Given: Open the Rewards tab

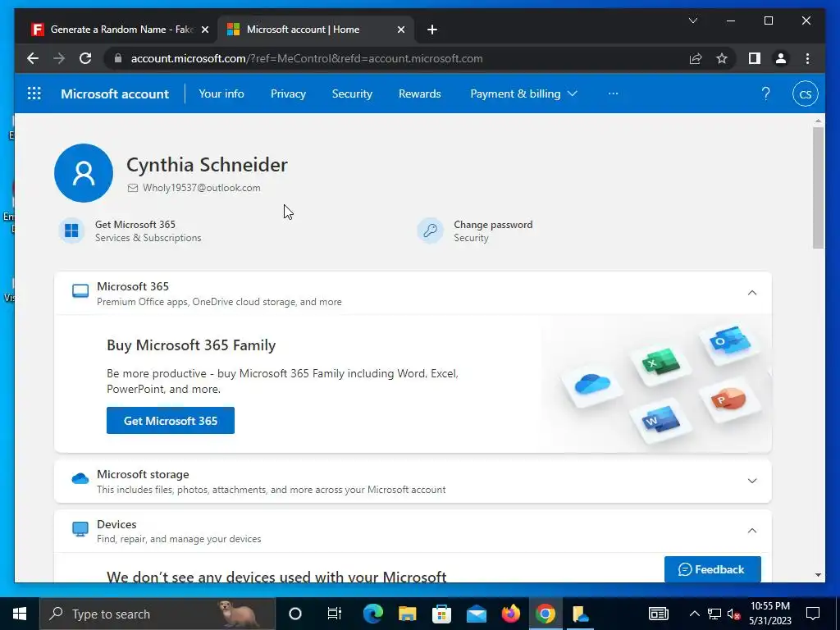Looking at the screenshot, I should [419, 94].
